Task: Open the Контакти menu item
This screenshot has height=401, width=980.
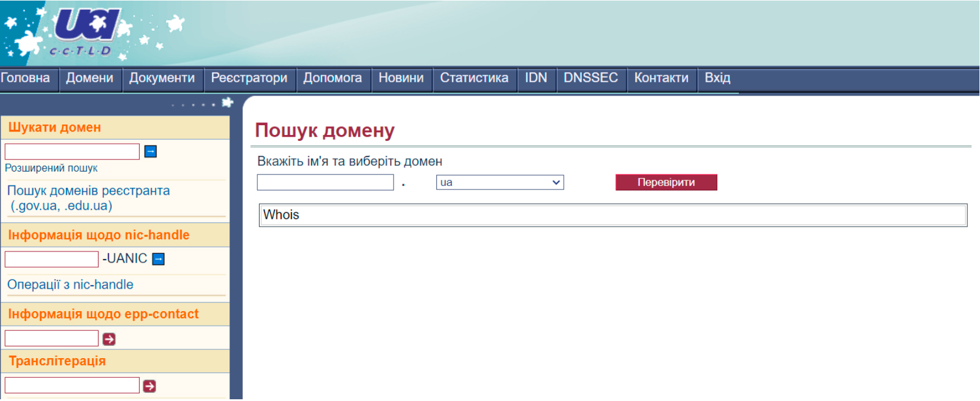Action: tap(661, 78)
